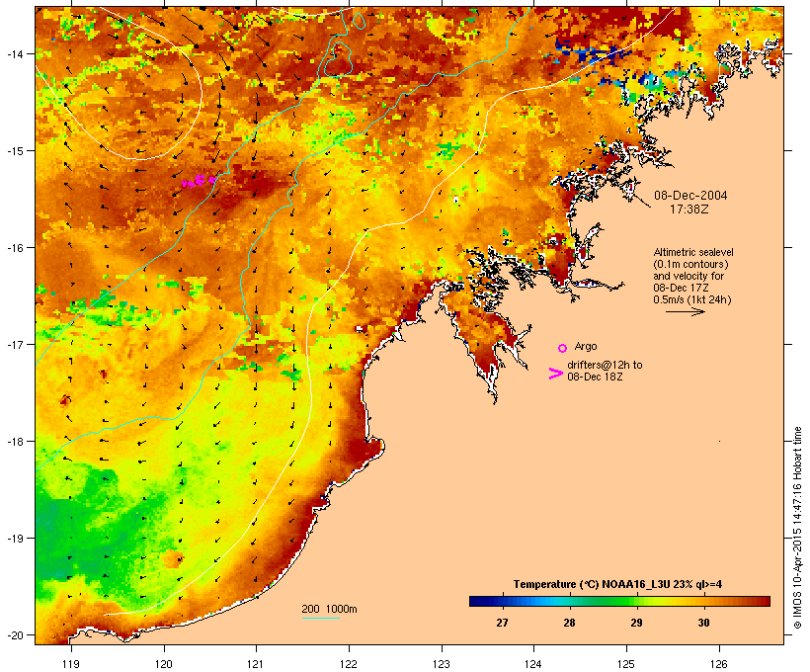The height and width of the screenshot is (672, 810).
Task: Click the time label 17:38Z
Action: coord(689,210)
